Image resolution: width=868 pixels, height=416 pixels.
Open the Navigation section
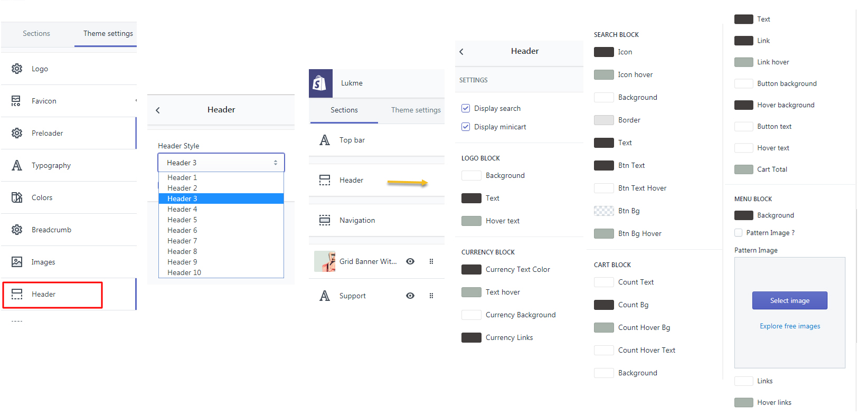click(x=376, y=220)
